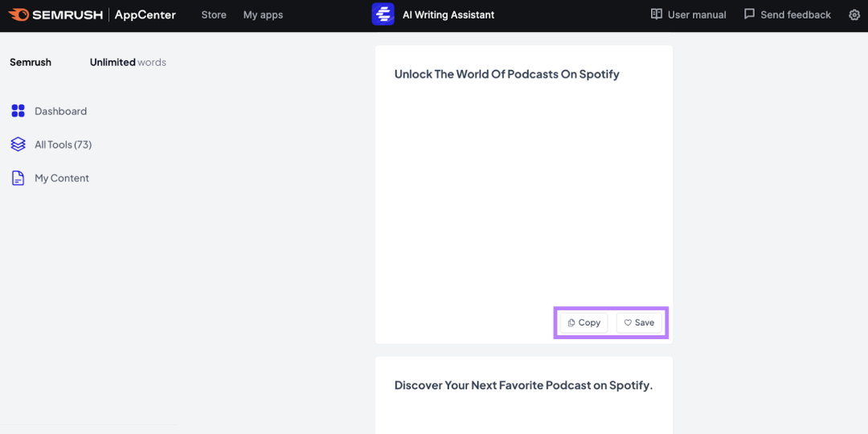The image size is (868, 434).
Task: Open the User manual link
Action: pos(696,15)
